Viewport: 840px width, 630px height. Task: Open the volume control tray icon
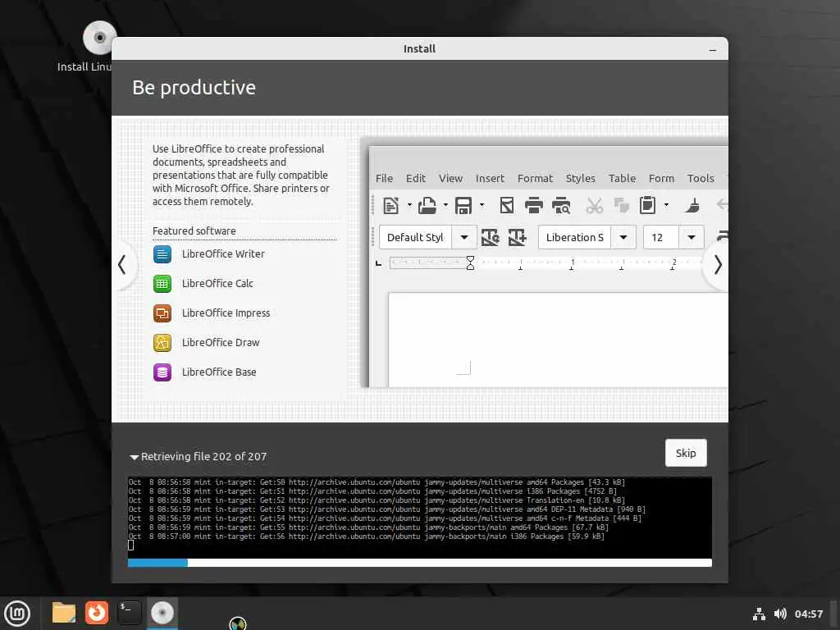(780, 614)
